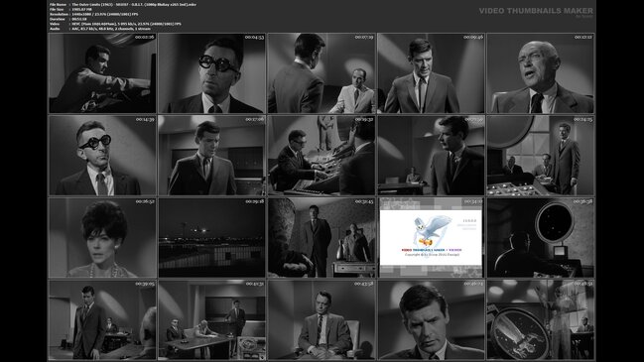Open thumbnail of man operating computer console
The image size is (644, 362).
tap(322, 155)
